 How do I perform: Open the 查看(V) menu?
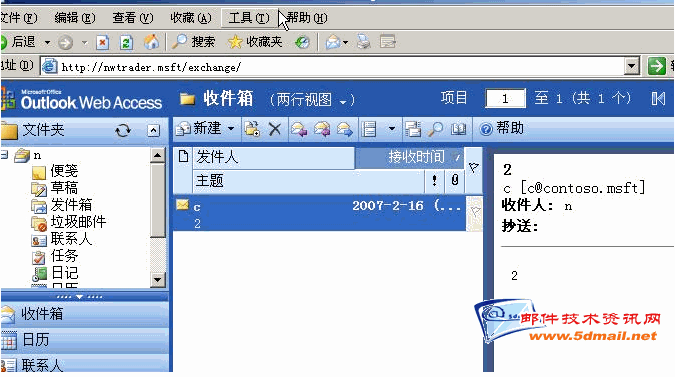133,18
